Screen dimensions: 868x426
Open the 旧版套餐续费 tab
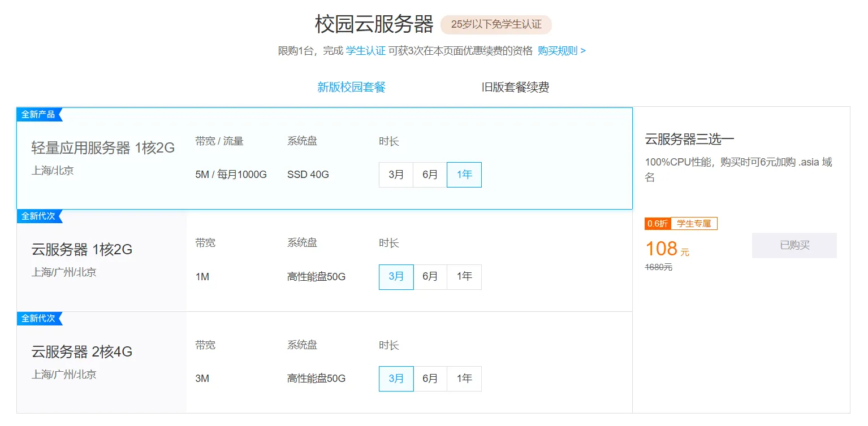(x=515, y=87)
